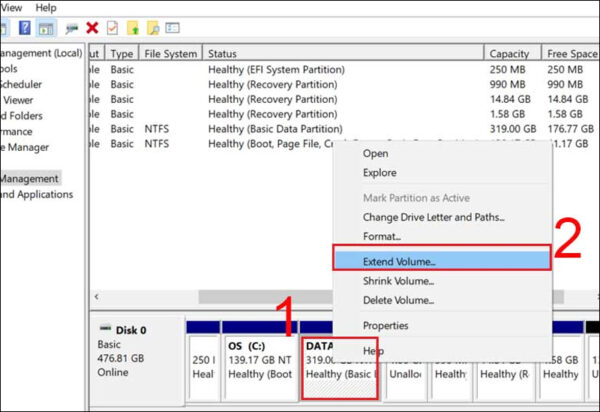Click the connect drive icon left of red X
This screenshot has height=412, width=600.
point(72,29)
